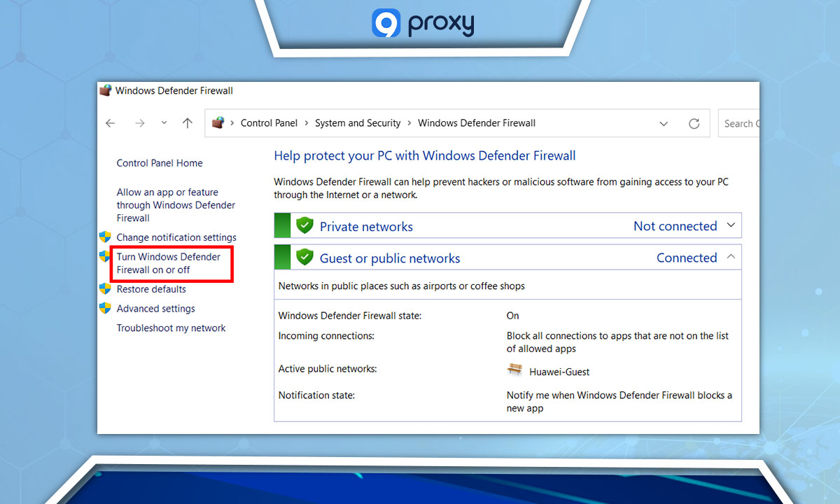
Task: Collapse the Guest or public networks section
Action: (x=731, y=256)
